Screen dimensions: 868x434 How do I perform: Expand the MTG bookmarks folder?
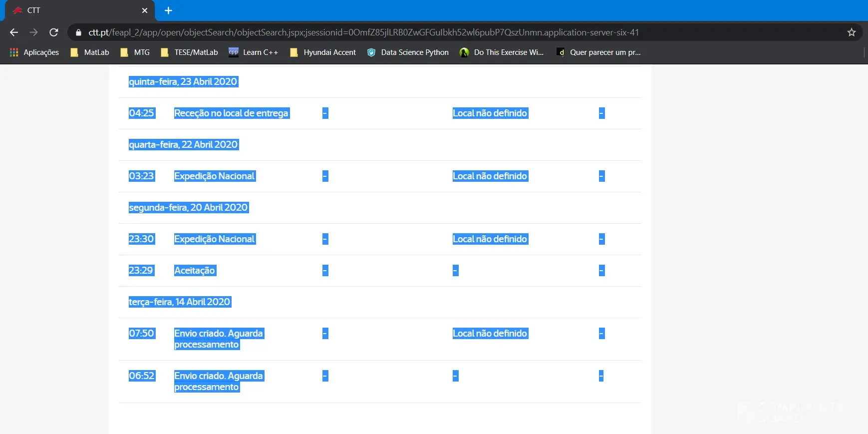tap(135, 52)
